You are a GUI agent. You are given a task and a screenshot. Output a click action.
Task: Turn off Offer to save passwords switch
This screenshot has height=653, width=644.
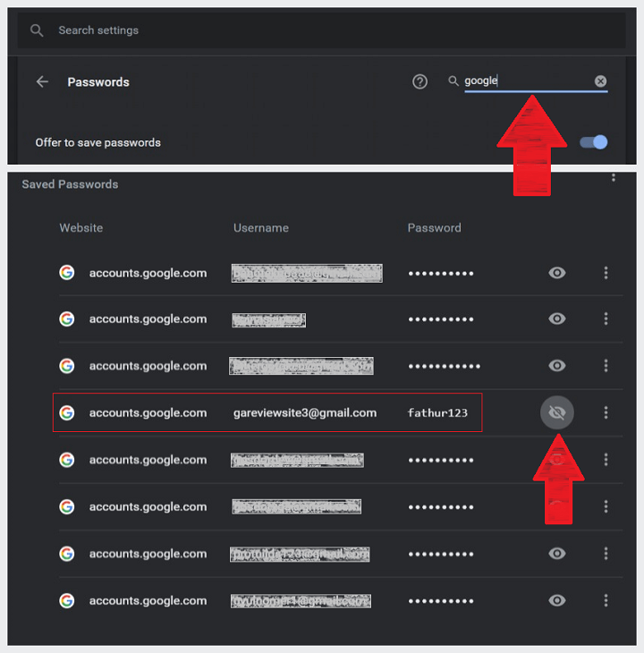click(594, 142)
